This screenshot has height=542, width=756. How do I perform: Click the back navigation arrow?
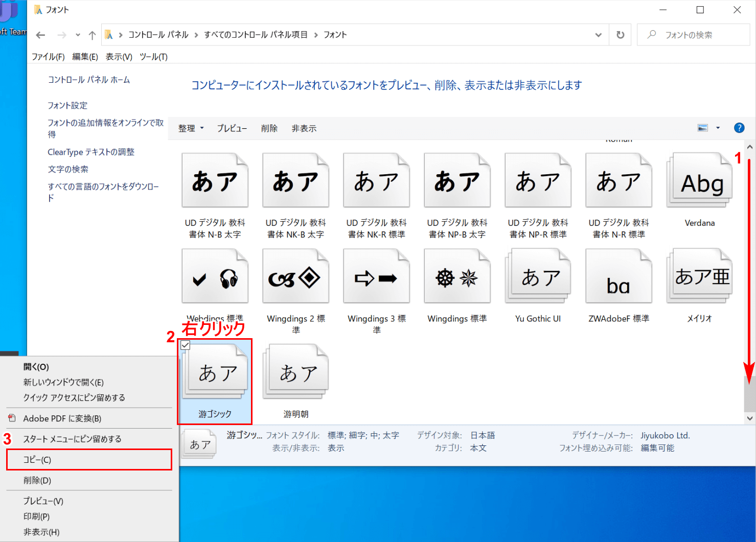coord(40,35)
